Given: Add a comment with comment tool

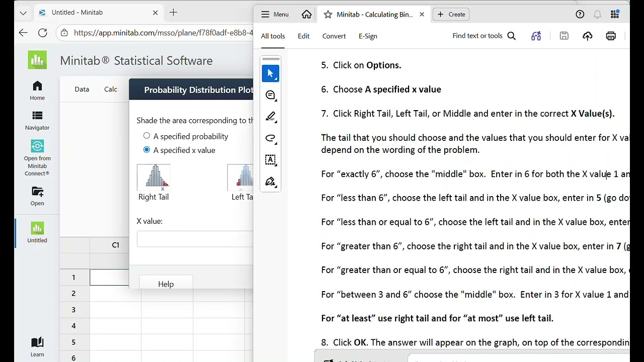Looking at the screenshot, I should coord(270,95).
